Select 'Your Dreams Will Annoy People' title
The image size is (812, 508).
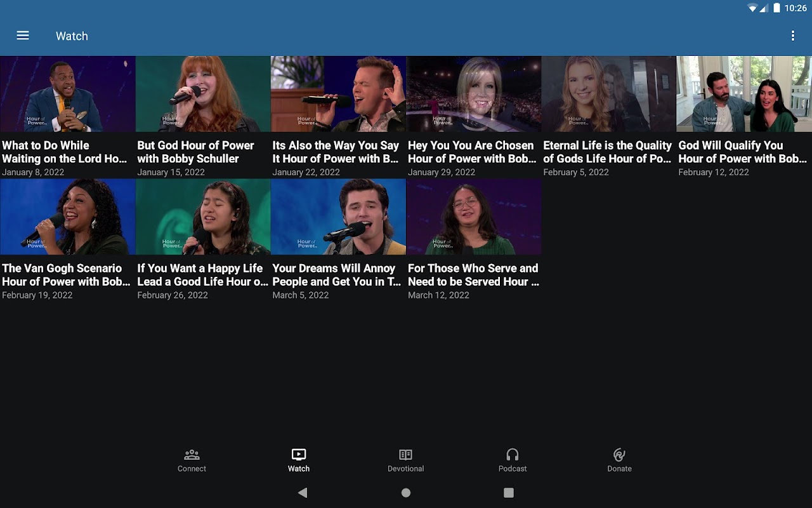click(337, 275)
